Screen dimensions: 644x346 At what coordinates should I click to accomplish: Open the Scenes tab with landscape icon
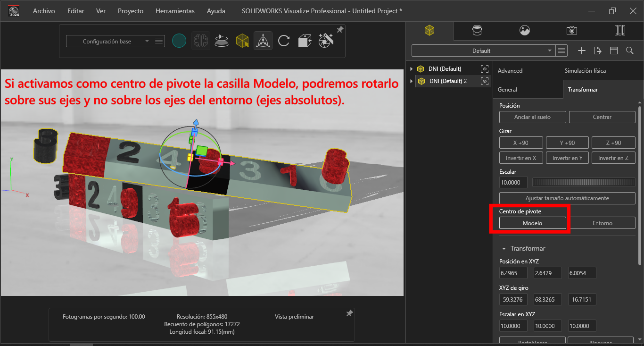[525, 31]
